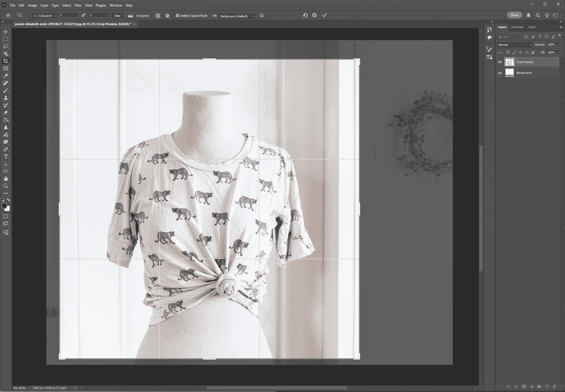Hide the Crop Preview layer
This screenshot has width=565, height=392.
(x=500, y=62)
